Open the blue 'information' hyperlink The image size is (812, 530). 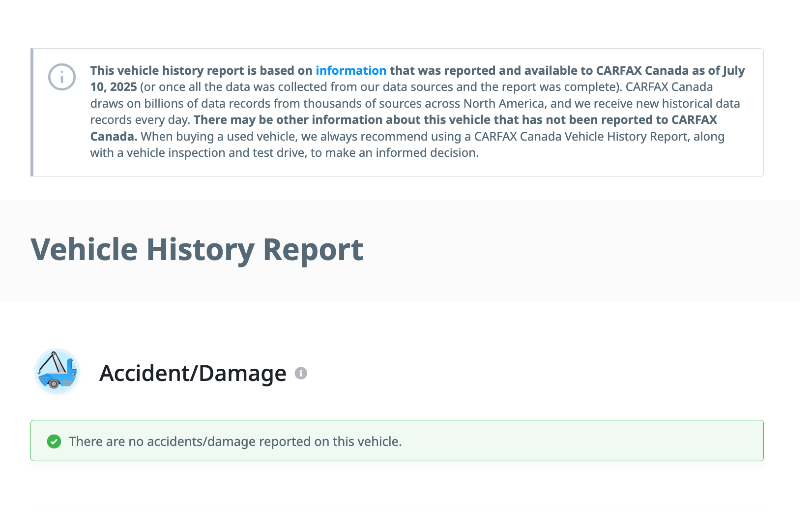(350, 70)
